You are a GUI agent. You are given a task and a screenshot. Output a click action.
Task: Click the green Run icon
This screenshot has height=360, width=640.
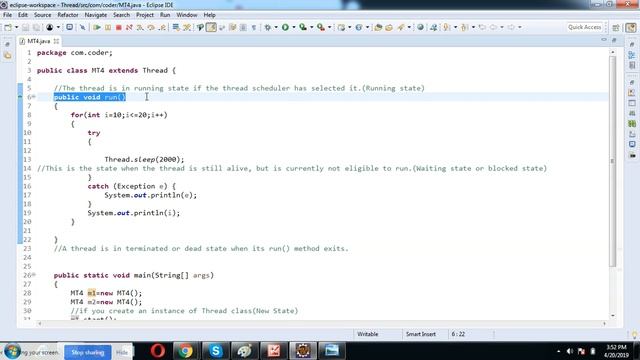(x=285, y=27)
